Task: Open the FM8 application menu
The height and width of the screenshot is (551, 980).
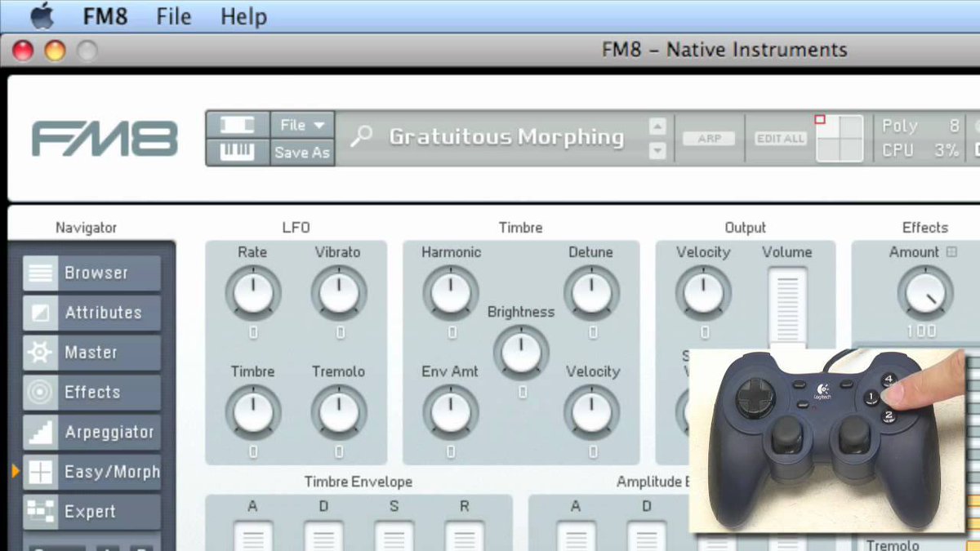Action: tap(105, 16)
